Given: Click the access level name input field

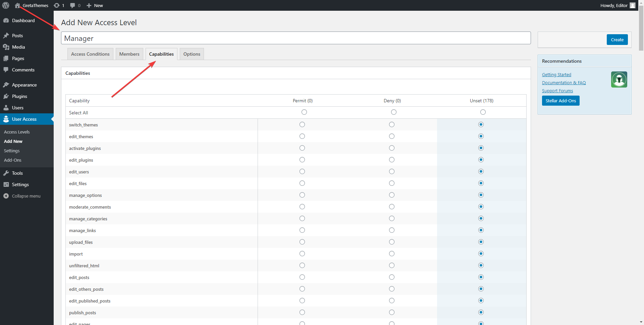Looking at the screenshot, I should (x=295, y=38).
